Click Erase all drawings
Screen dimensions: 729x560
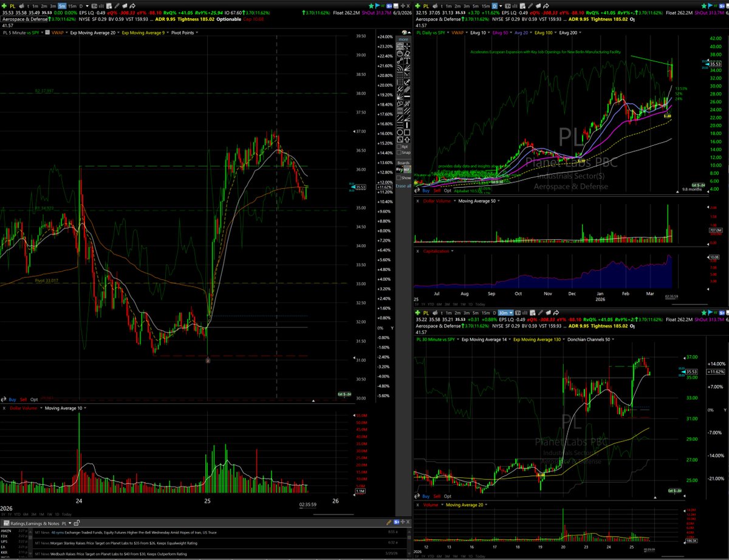(403, 186)
